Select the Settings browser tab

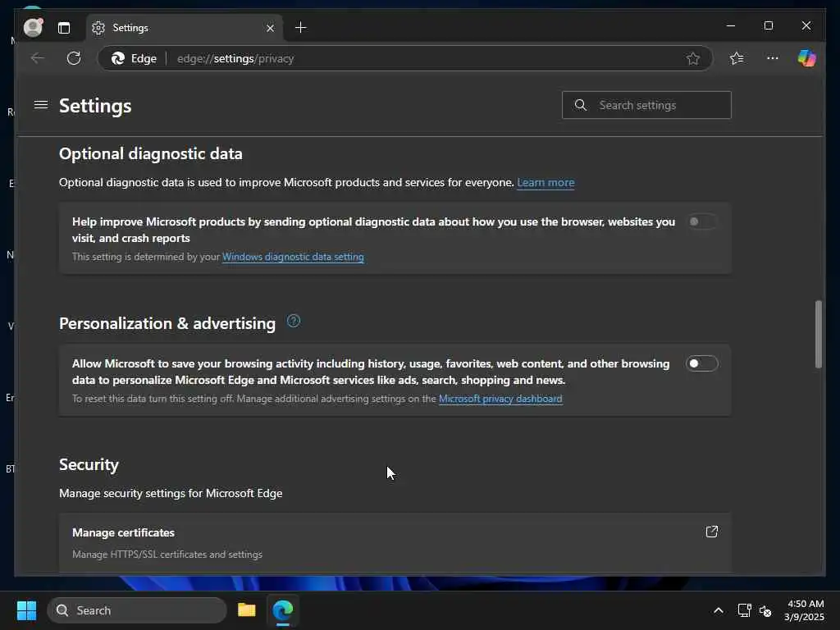(184, 28)
